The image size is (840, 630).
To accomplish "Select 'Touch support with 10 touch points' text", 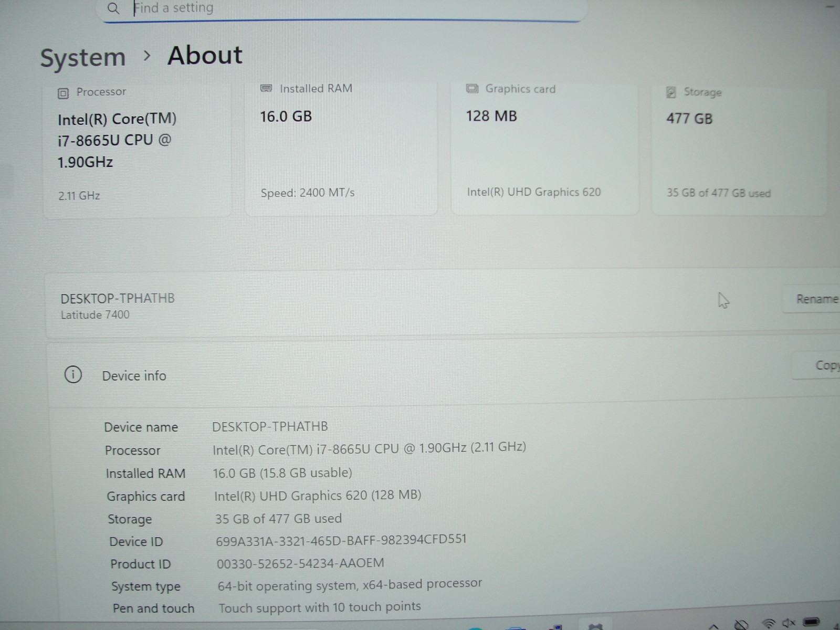I will tap(320, 607).
